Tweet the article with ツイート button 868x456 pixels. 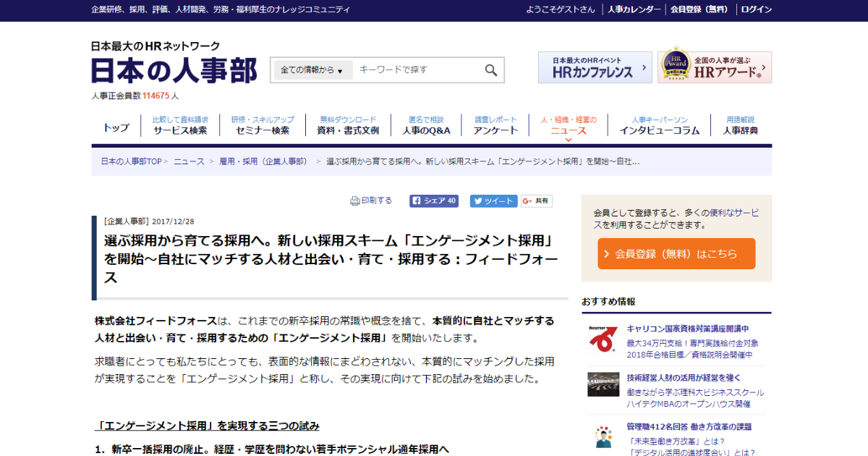(493, 201)
